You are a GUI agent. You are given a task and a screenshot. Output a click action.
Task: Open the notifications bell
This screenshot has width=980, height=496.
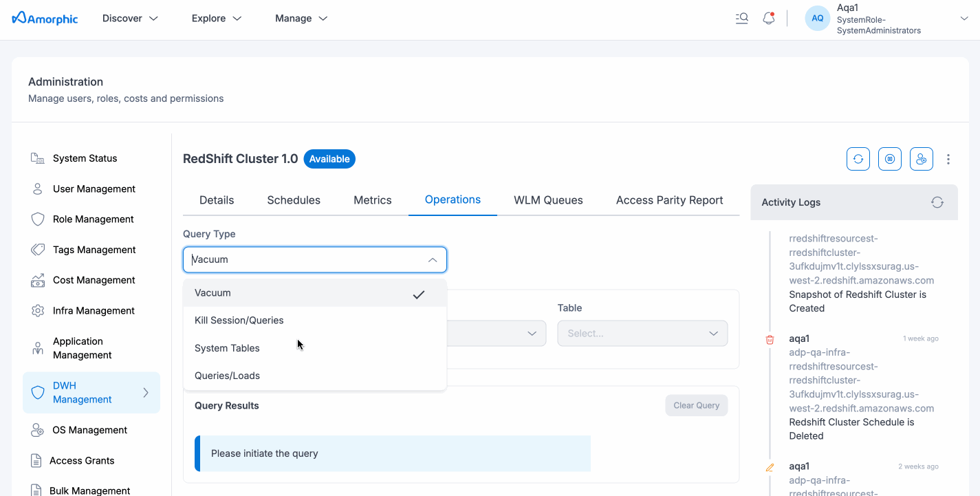pos(769,19)
